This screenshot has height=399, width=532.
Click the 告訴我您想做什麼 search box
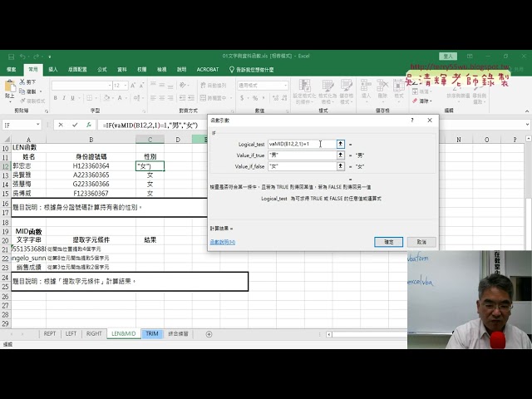(251, 70)
